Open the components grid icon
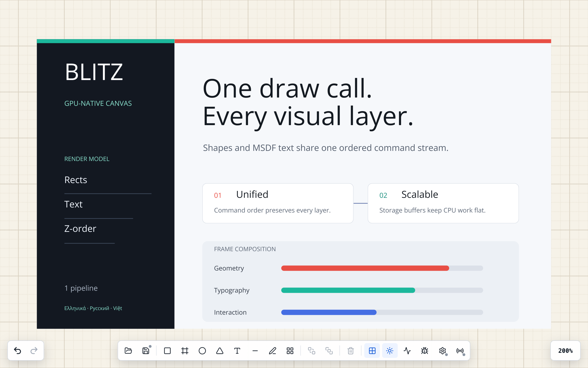The height and width of the screenshot is (368, 588). click(290, 351)
